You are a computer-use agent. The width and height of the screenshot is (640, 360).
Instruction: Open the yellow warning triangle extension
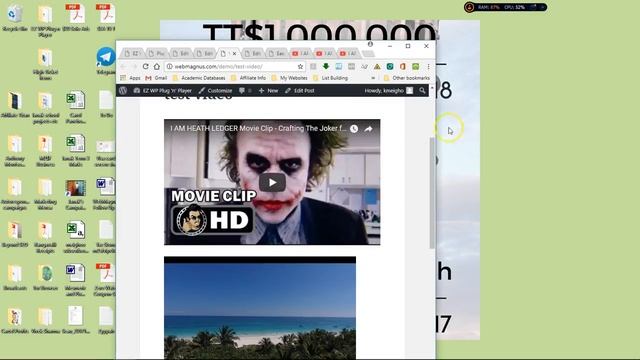tap(377, 67)
